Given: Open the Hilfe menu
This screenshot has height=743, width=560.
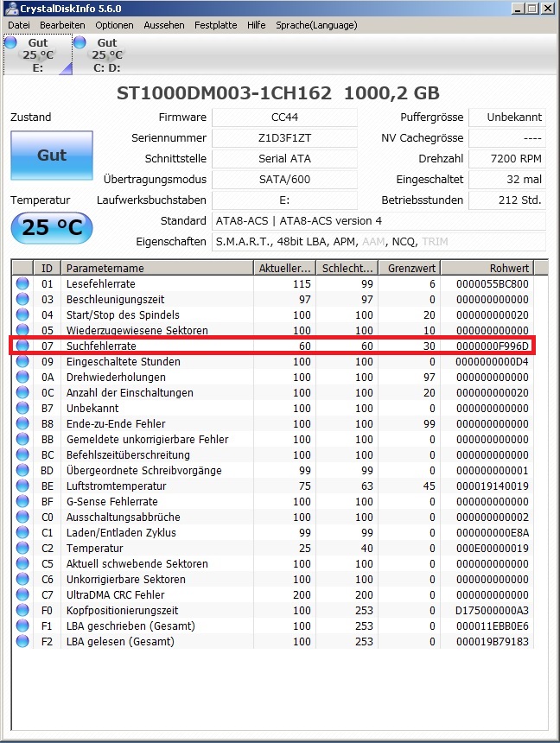Looking at the screenshot, I should 256,25.
